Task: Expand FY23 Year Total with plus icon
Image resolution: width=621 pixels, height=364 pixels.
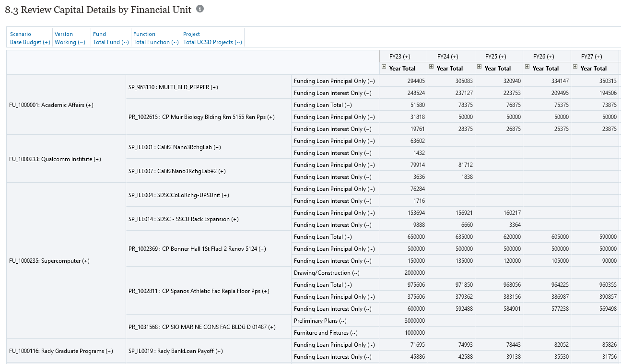Action: (384, 67)
